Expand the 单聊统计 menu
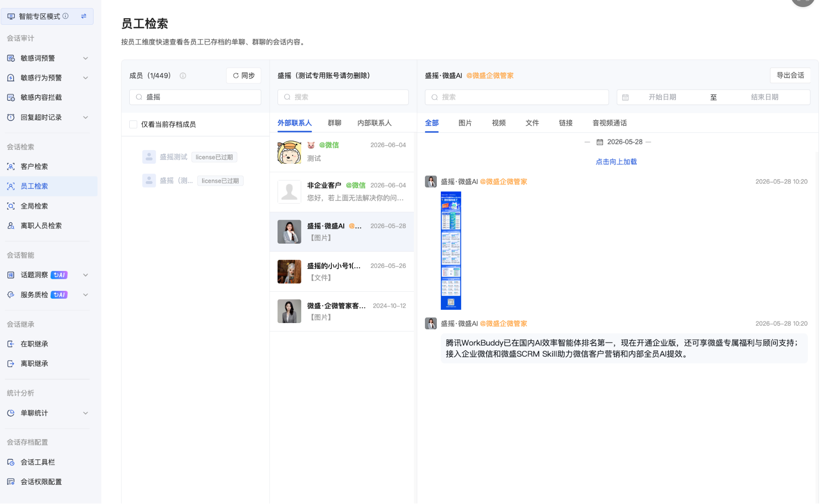Image resolution: width=826 pixels, height=504 pixels. [x=86, y=413]
